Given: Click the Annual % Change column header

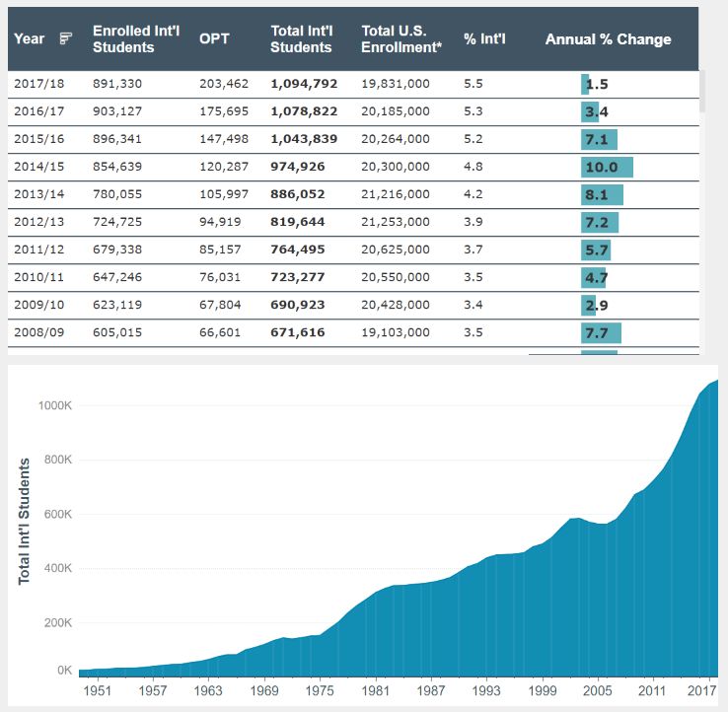Looking at the screenshot, I should (x=608, y=39).
